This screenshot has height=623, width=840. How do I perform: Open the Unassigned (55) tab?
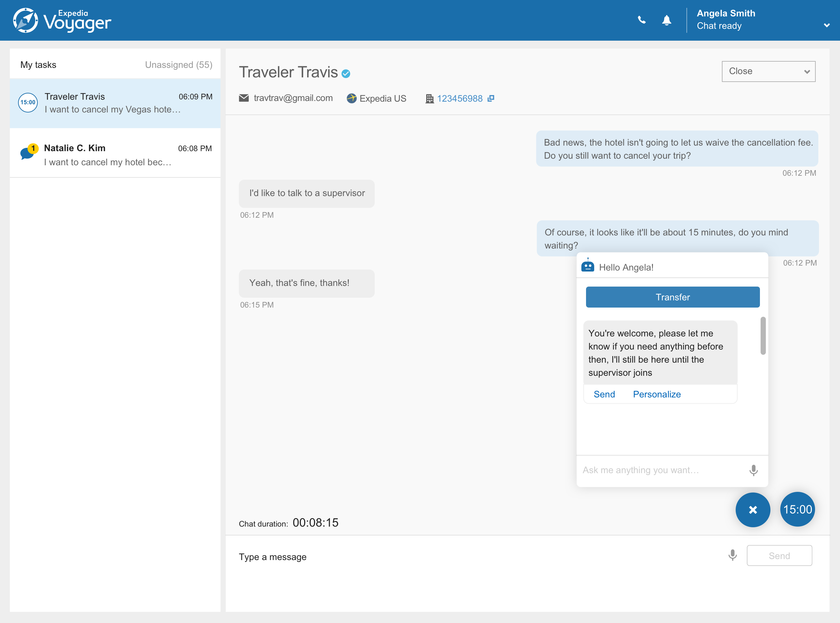click(x=178, y=65)
